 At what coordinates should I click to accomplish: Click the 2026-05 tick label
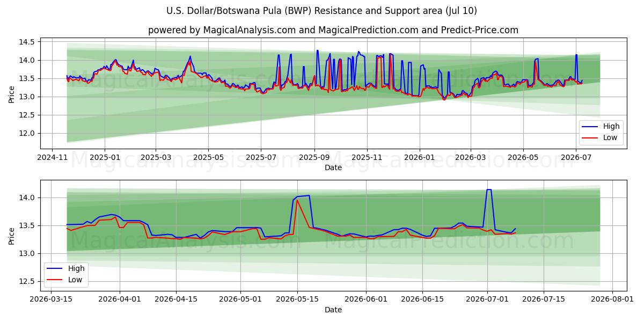tap(523, 158)
